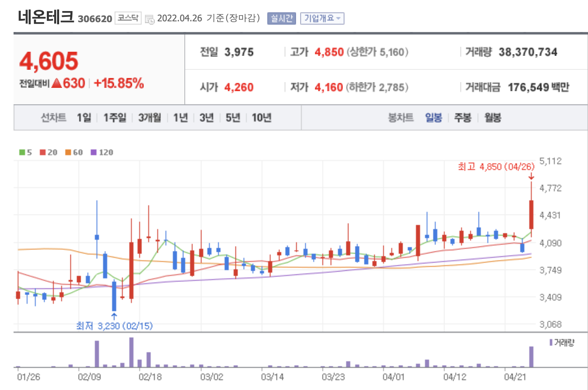Click the 최고 4,850 (04/26) annotation
Viewport: 588px width, 390px height.
click(x=496, y=167)
